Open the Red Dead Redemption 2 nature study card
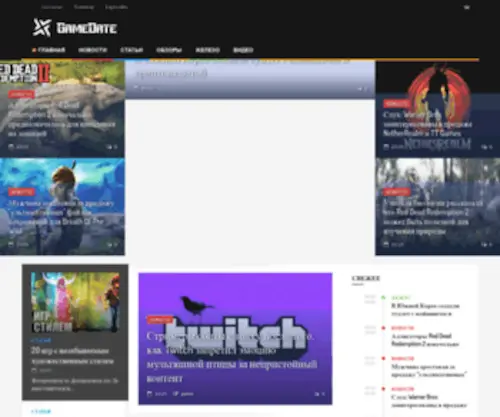This screenshot has height=417, width=500. (438, 207)
